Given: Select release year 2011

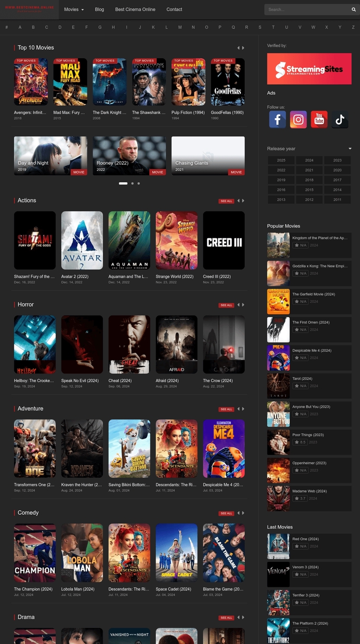Looking at the screenshot, I should tap(337, 200).
